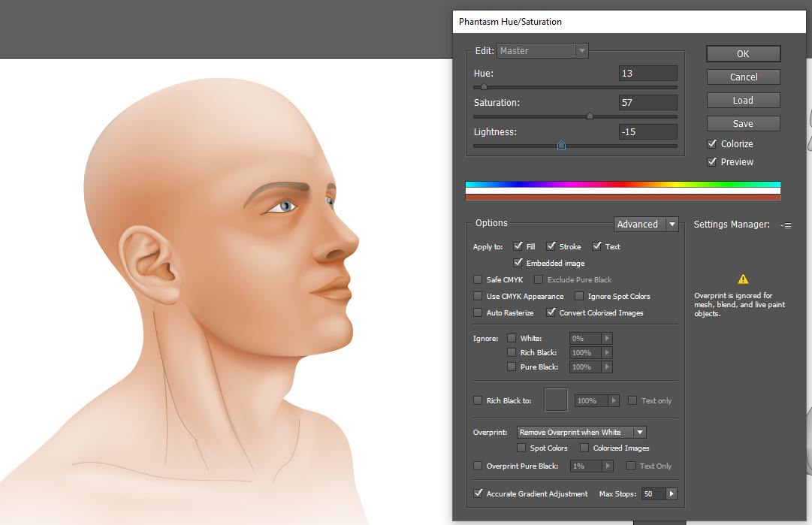The image size is (812, 525).
Task: Uncheck Accurate Gradient Adjustment
Action: tap(478, 494)
